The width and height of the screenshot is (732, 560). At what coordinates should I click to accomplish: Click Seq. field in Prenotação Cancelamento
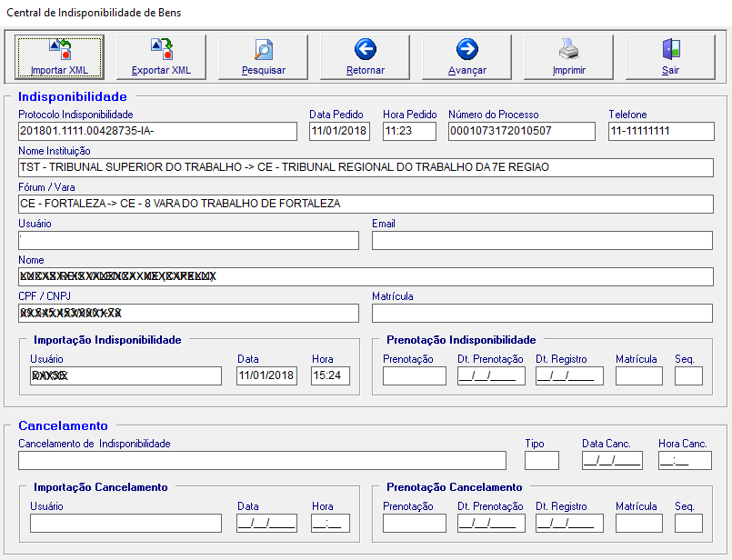688,523
